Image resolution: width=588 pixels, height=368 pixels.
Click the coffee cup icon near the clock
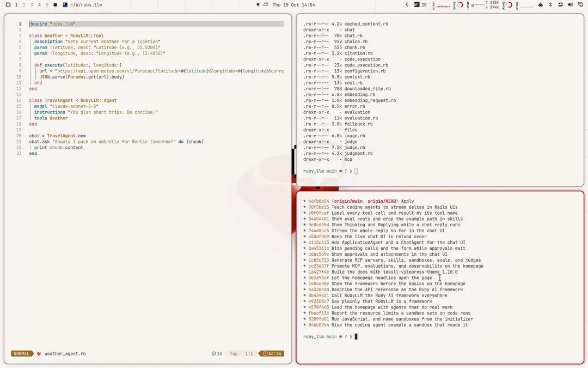[x=258, y=5]
